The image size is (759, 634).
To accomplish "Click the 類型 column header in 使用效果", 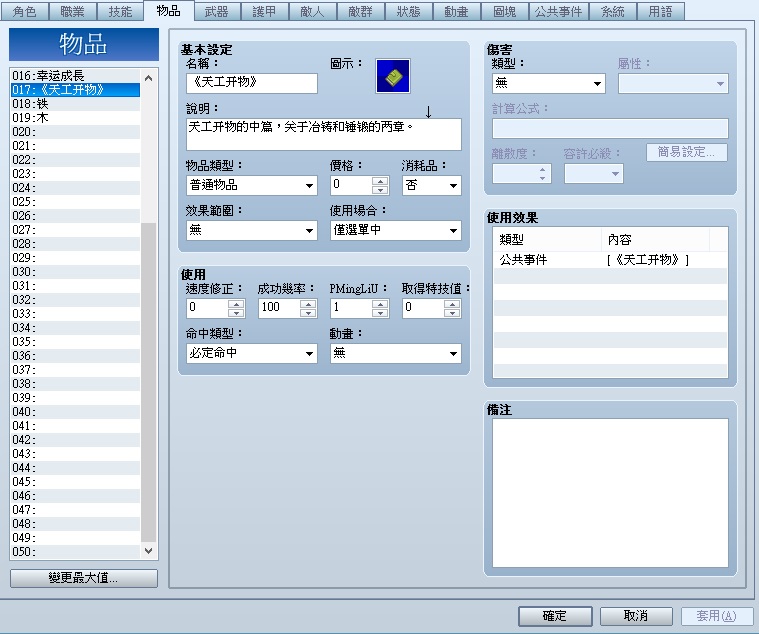I will [547, 240].
